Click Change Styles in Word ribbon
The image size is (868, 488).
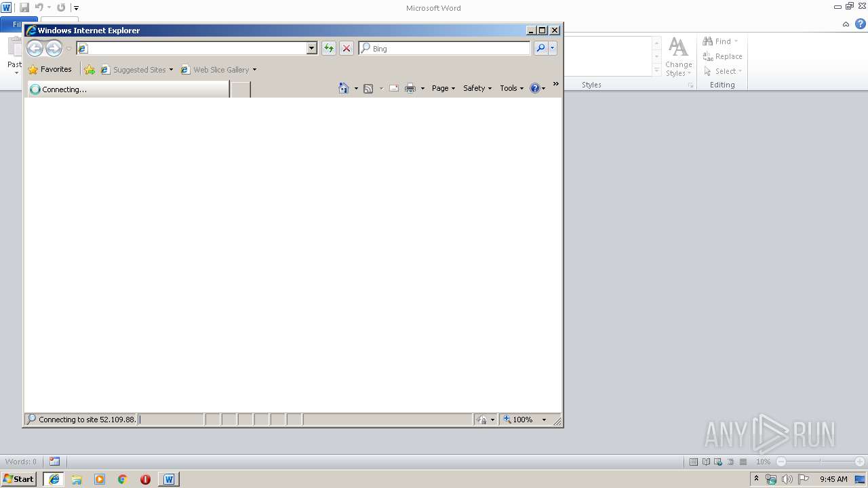tap(678, 57)
